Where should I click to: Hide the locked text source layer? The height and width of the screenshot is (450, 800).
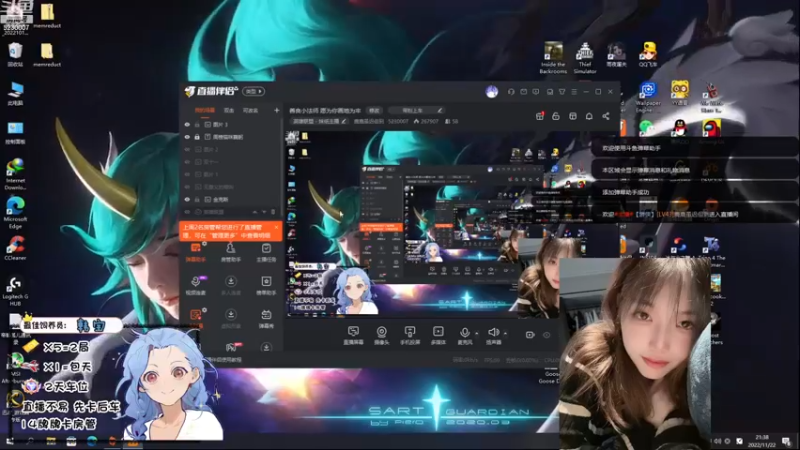point(187,137)
